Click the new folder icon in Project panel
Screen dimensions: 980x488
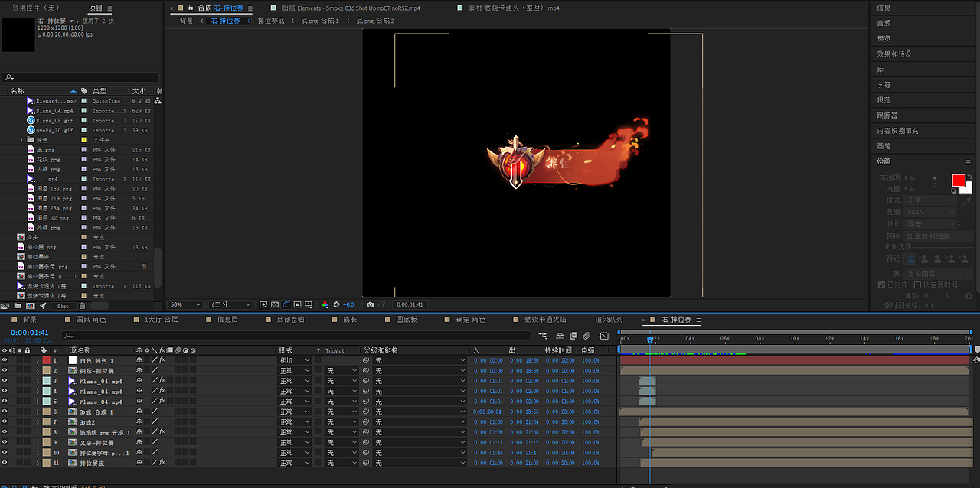coord(18,306)
